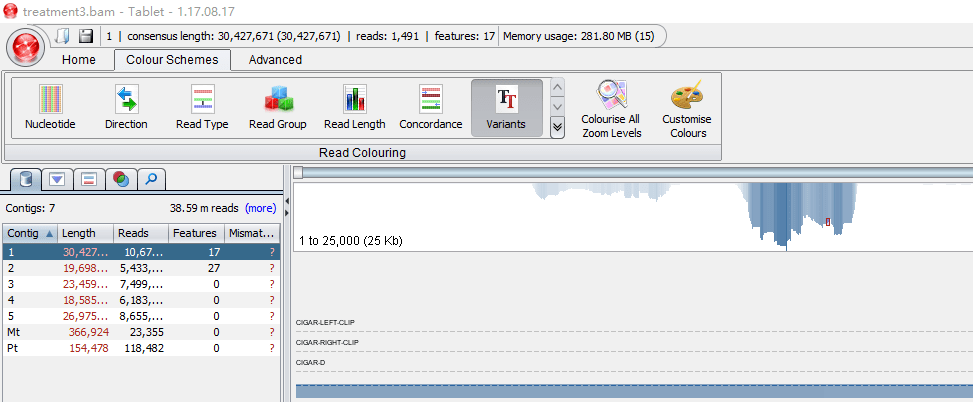Switch to the Home ribbon tab
This screenshot has height=402, width=973.
point(79,60)
